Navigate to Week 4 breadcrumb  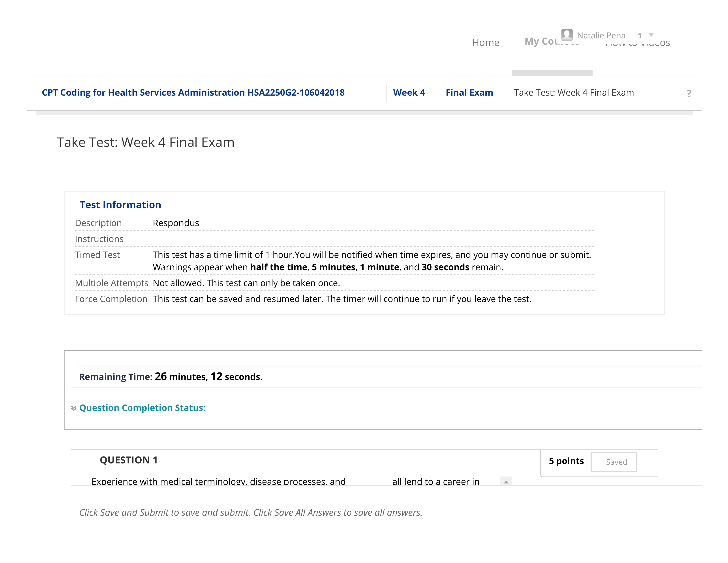[409, 92]
